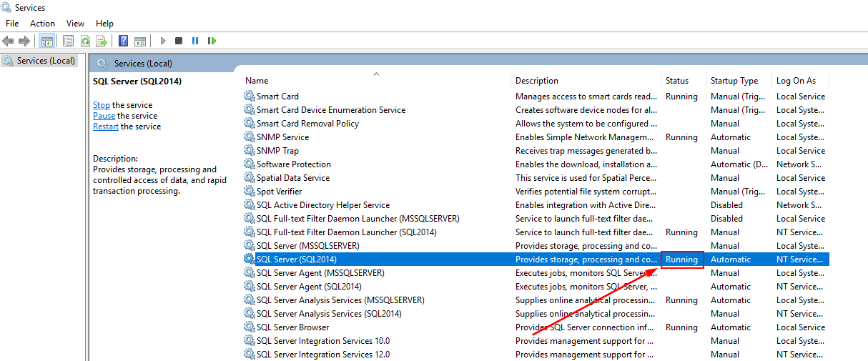
Task: Click gear icon beside Spatial Data Service
Action: (249, 177)
